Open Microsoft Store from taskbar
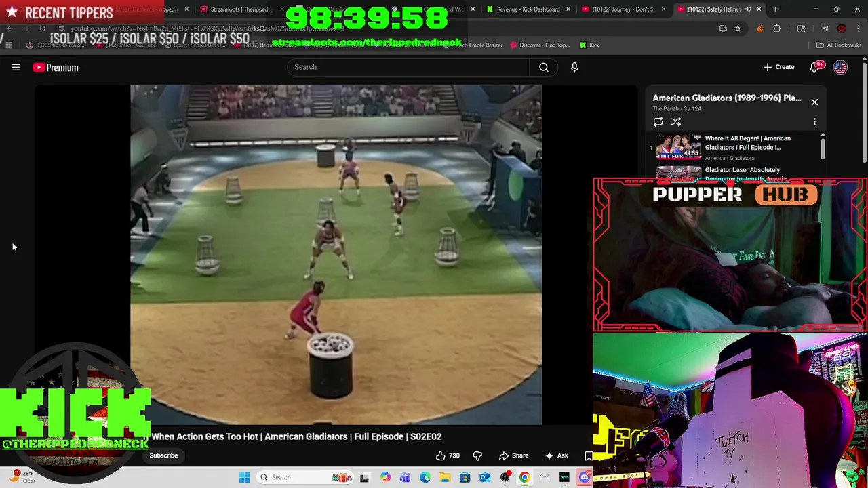Viewport: 868px width, 488px height. pos(465,477)
